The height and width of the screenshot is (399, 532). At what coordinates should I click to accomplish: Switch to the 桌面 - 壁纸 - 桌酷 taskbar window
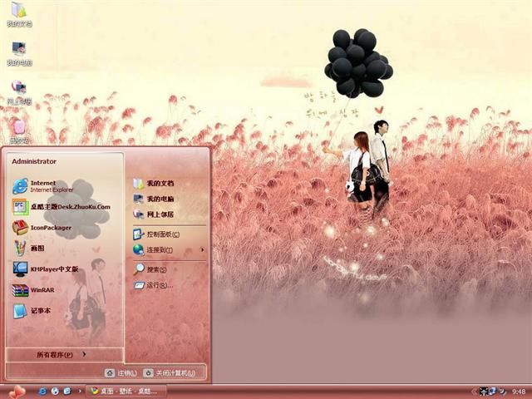[x=126, y=392]
